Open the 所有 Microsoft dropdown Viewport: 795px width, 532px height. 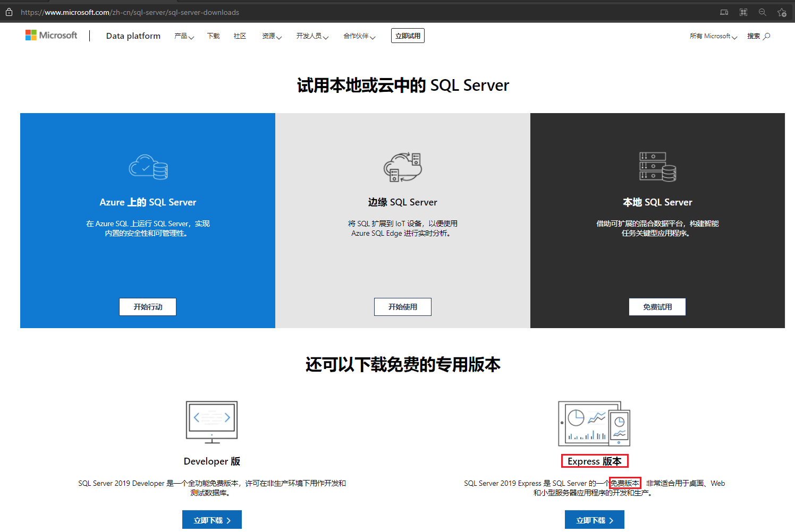pyautogui.click(x=713, y=36)
